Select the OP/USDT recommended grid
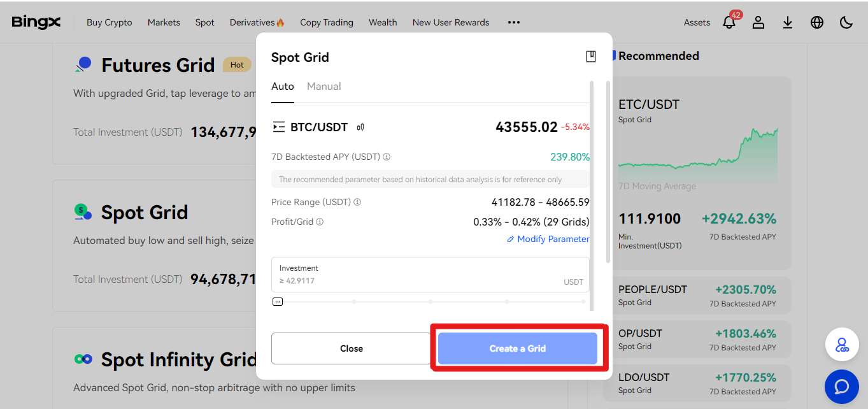Image resolution: width=868 pixels, height=409 pixels. point(697,340)
